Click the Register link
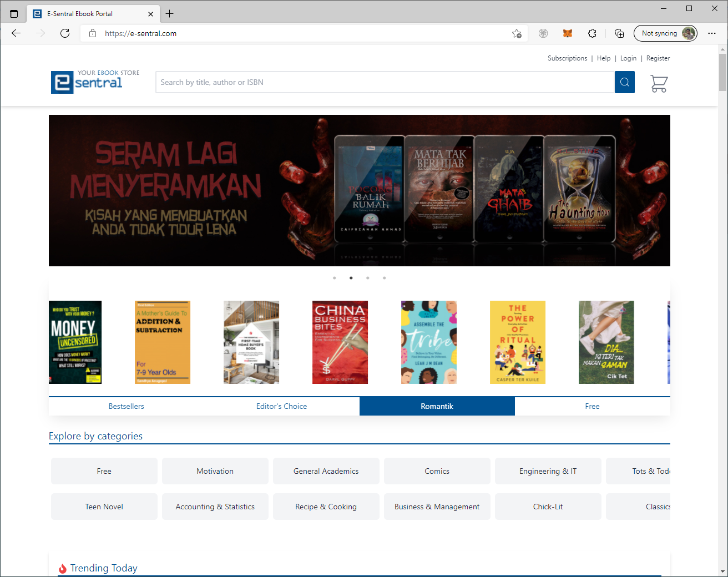 pyautogui.click(x=658, y=58)
